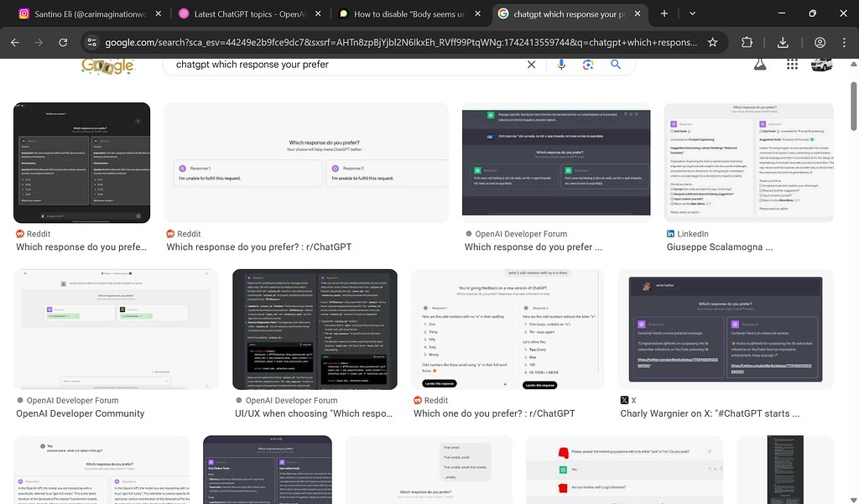Open the browser extensions puzzle icon
Viewport: 859px width, 504px height.
pos(747,40)
